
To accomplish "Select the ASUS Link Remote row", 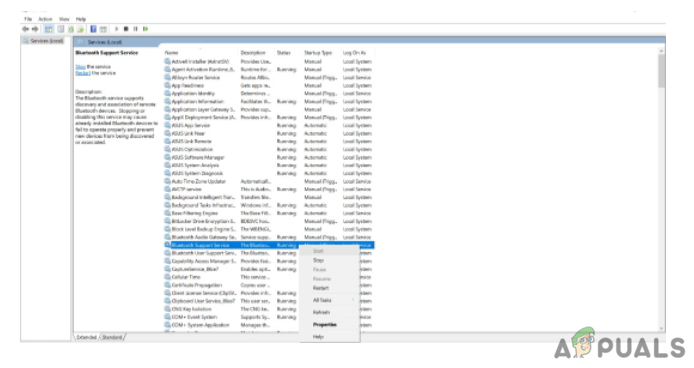I will pyautogui.click(x=269, y=141).
